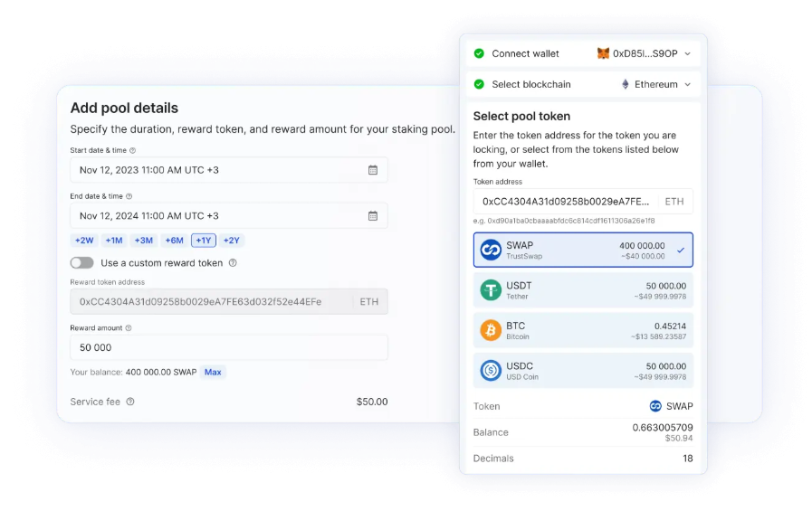Toggle the Use a custom reward token switch
The width and height of the screenshot is (812, 511).
[x=81, y=263]
